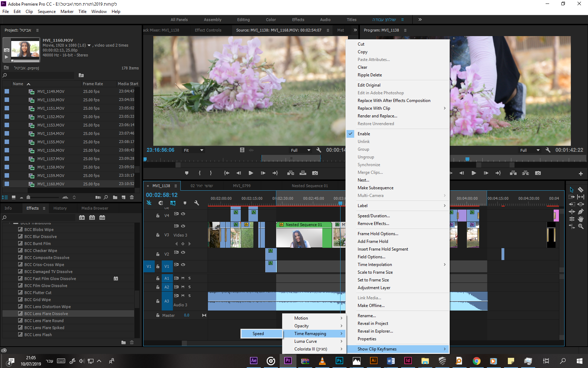Play the Source monitor clip
Screen dimensions: 588x368
coord(251,173)
